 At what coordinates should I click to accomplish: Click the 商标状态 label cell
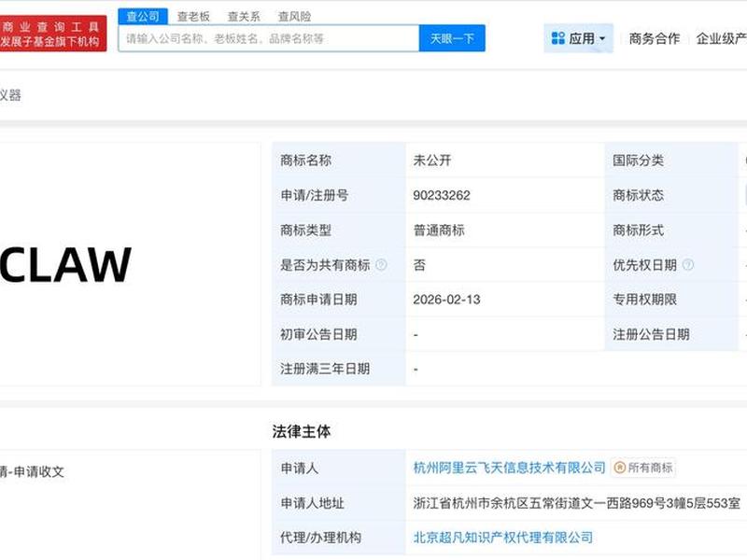(x=671, y=195)
